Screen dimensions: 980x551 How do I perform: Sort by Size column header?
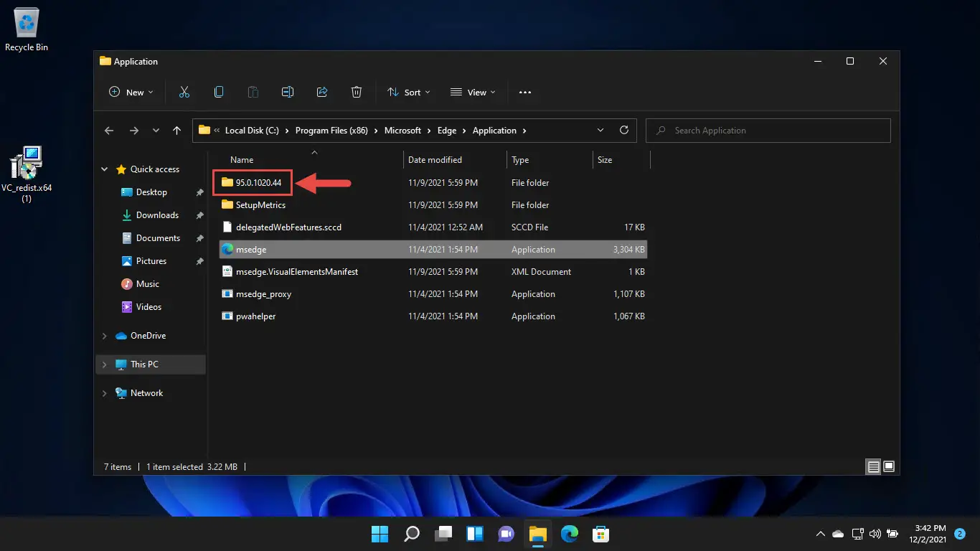click(605, 160)
